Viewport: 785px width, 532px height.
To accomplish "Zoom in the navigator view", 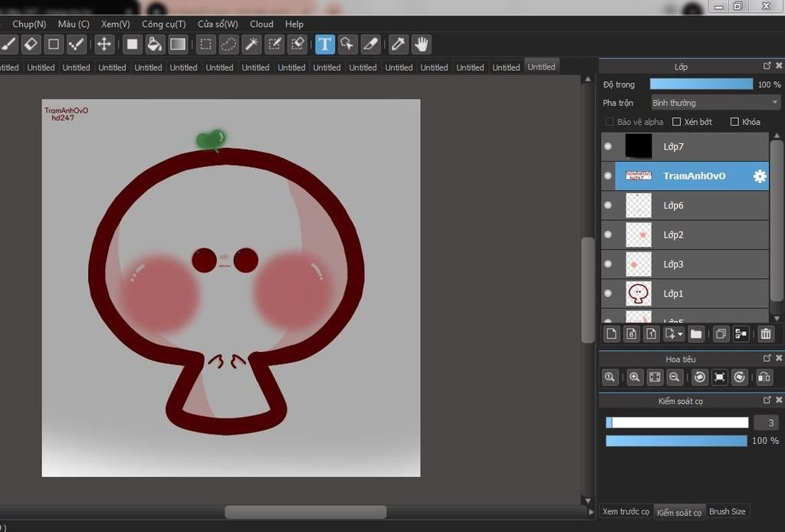I will click(x=634, y=377).
